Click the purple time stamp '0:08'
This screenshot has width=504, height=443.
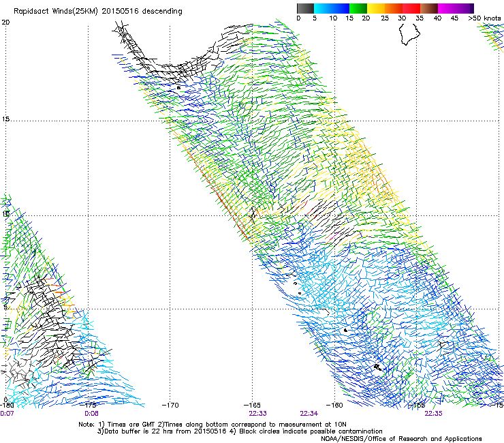(92, 414)
